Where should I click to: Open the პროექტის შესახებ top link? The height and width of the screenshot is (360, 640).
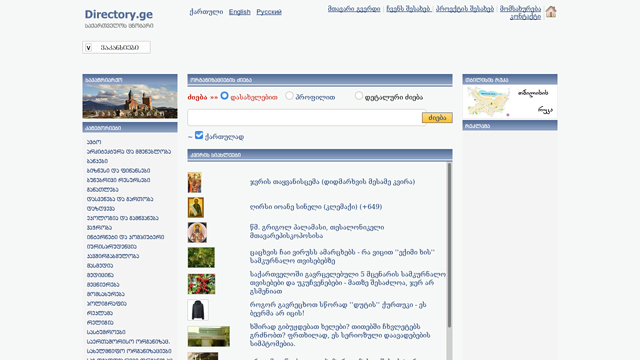(465, 9)
